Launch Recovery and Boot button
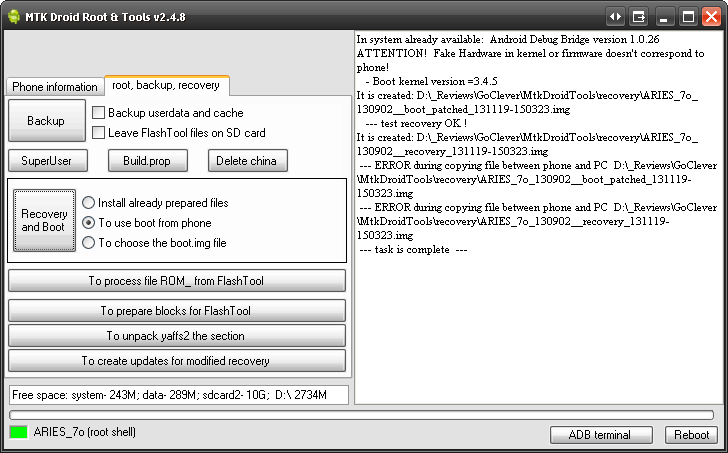728x453 pixels. pyautogui.click(x=45, y=220)
